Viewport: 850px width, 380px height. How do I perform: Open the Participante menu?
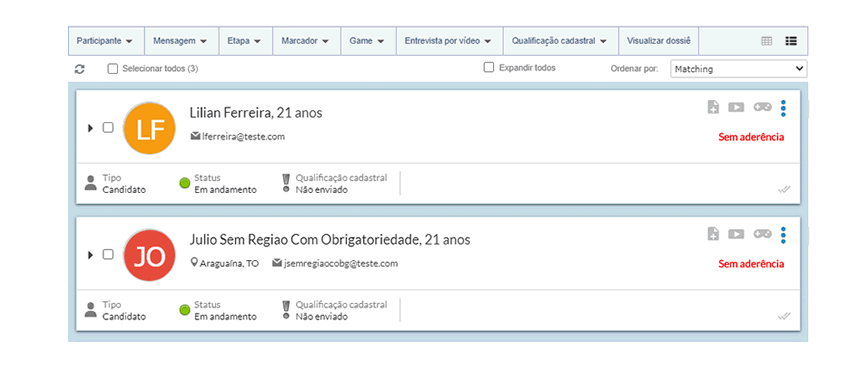(106, 41)
